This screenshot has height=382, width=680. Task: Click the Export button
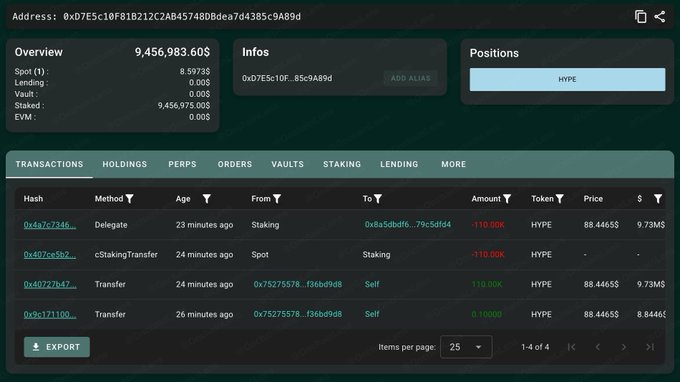coord(57,347)
